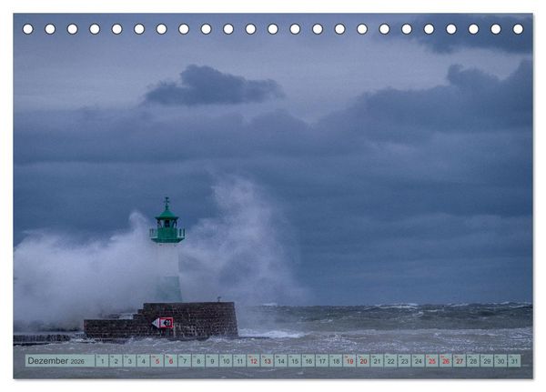Choose the red day 25 holiday cell
The height and width of the screenshot is (392, 546).
pyautogui.click(x=432, y=361)
